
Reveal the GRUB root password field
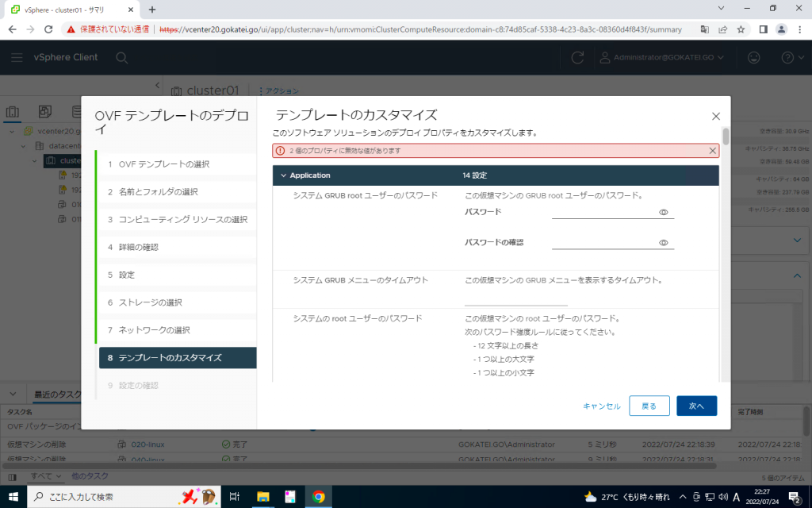click(x=665, y=211)
